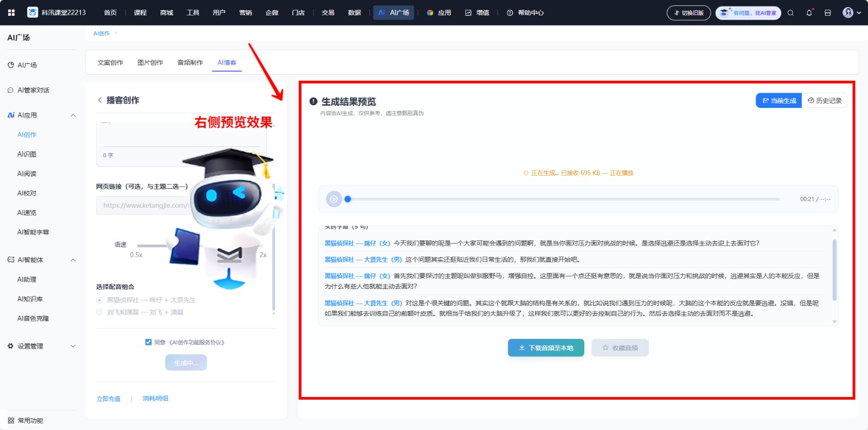Go back using the 播客创作 arrow
Screen dimensions: 868x430
100,100
